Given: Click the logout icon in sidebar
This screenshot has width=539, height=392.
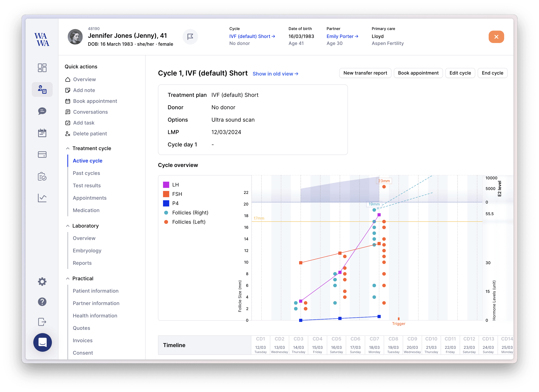Looking at the screenshot, I should pos(42,322).
